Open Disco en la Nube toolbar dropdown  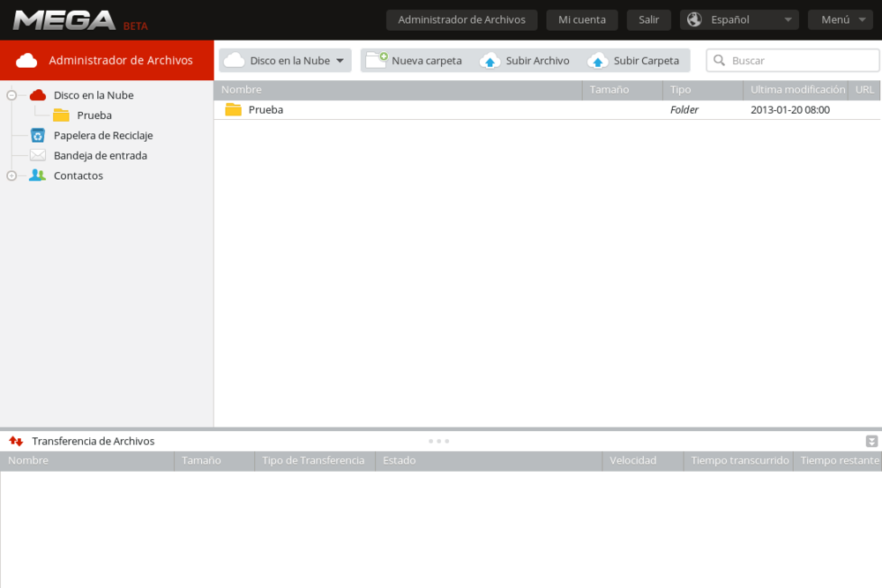coord(285,61)
